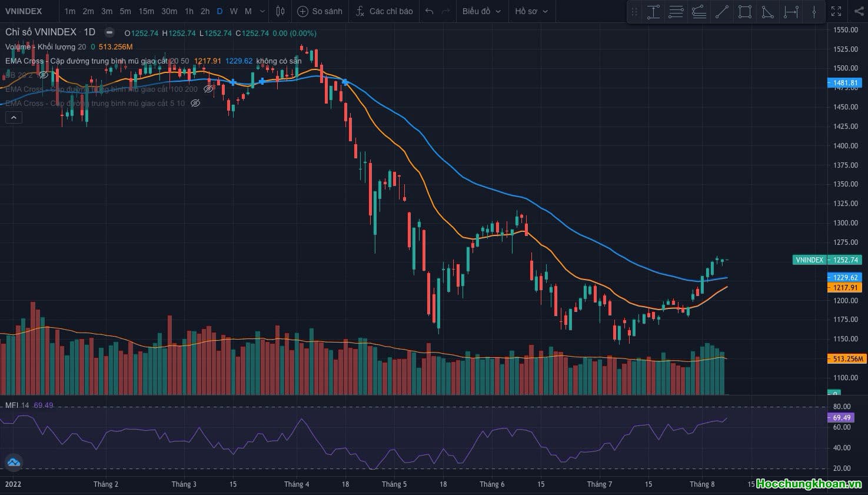
Task: Show the hidden BB 20 2 indicator
Action: pos(43,75)
